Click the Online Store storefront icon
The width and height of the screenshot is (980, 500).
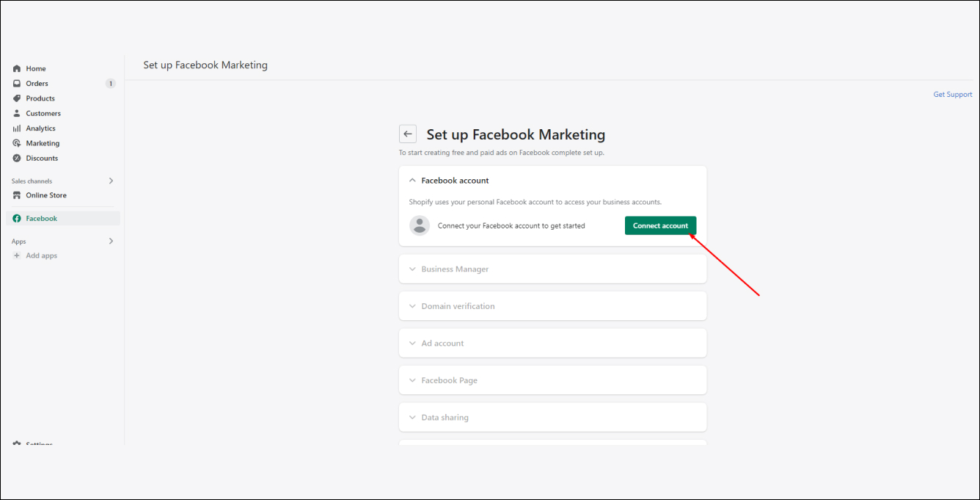click(17, 195)
